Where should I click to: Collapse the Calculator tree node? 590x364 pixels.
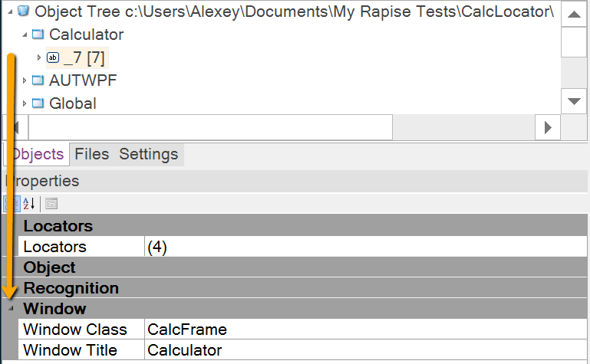[25, 34]
